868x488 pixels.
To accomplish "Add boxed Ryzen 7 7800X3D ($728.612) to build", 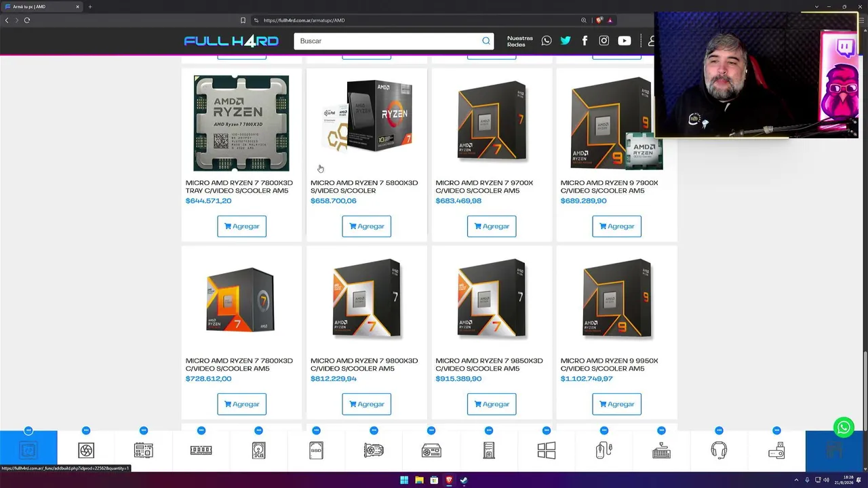I will click(x=241, y=404).
